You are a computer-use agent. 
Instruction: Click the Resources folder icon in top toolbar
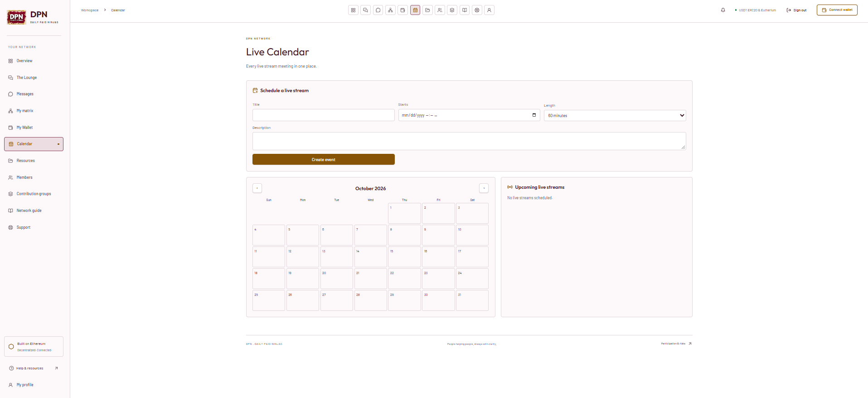pyautogui.click(x=427, y=10)
